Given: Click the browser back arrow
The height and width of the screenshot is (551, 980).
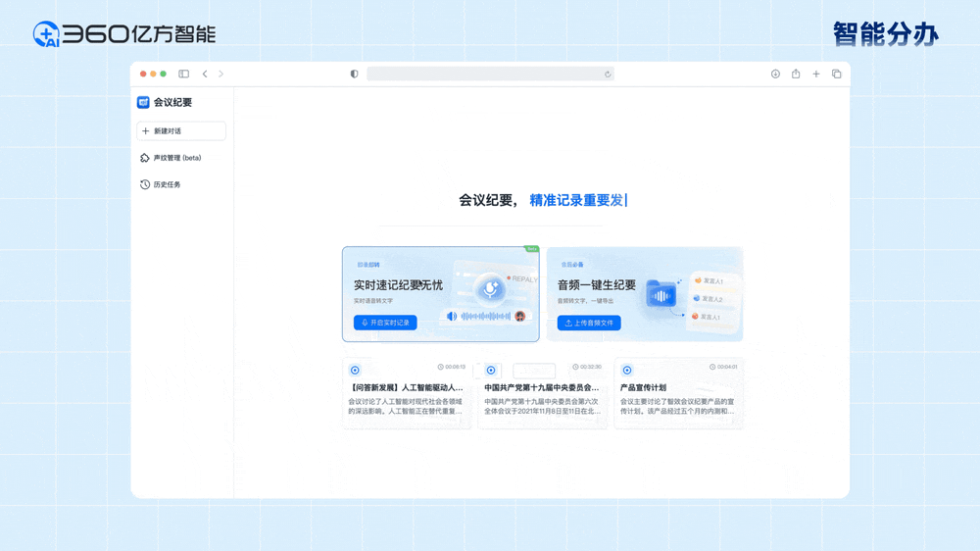Looking at the screenshot, I should (205, 75).
